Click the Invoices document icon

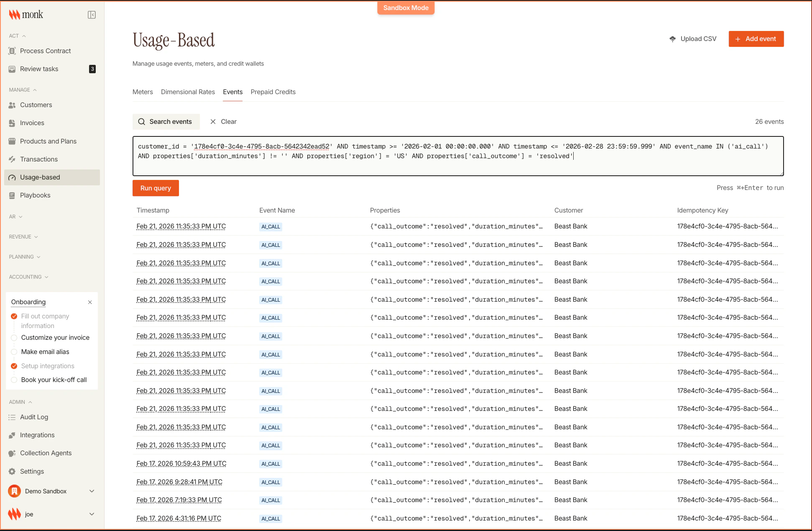pyautogui.click(x=12, y=123)
